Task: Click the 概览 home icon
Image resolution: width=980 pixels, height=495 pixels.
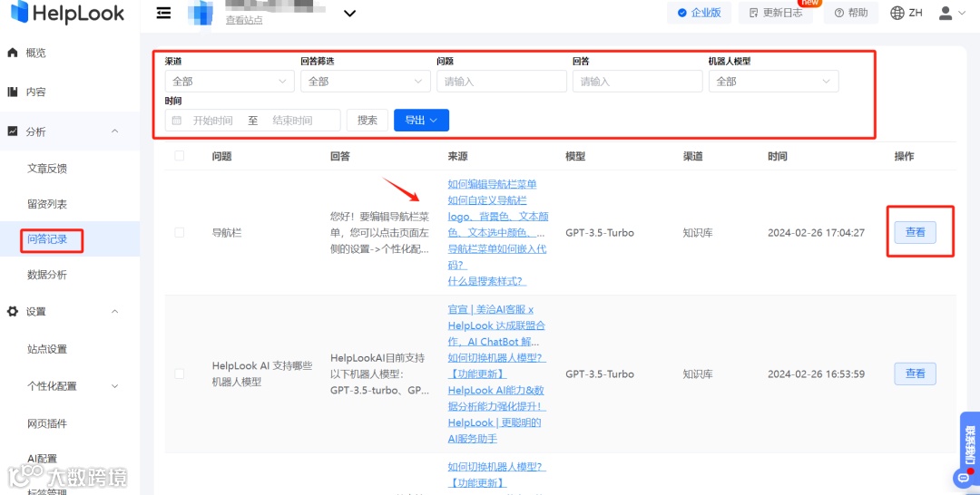Action: tap(13, 53)
